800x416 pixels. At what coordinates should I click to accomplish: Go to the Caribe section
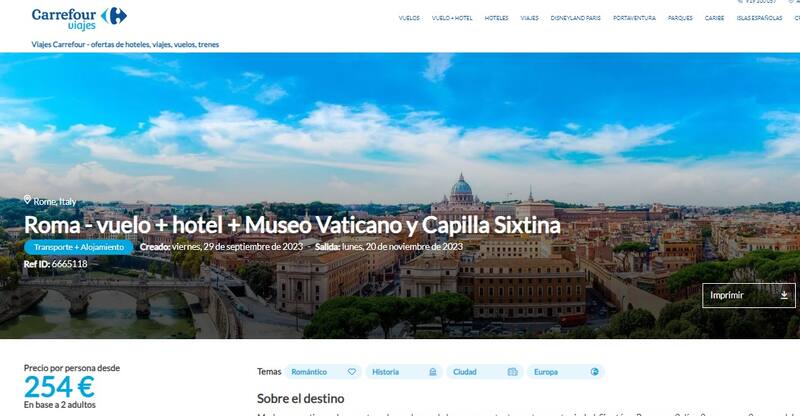coord(714,18)
